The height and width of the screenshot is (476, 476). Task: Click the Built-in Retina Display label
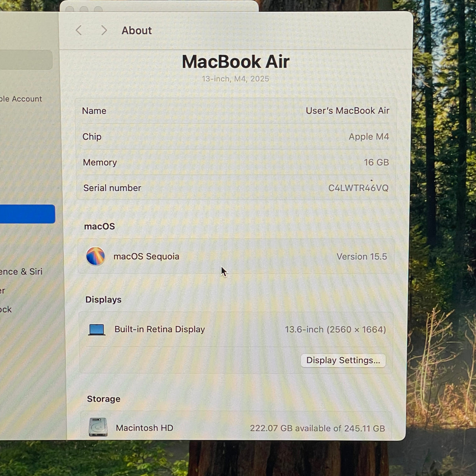pyautogui.click(x=159, y=329)
